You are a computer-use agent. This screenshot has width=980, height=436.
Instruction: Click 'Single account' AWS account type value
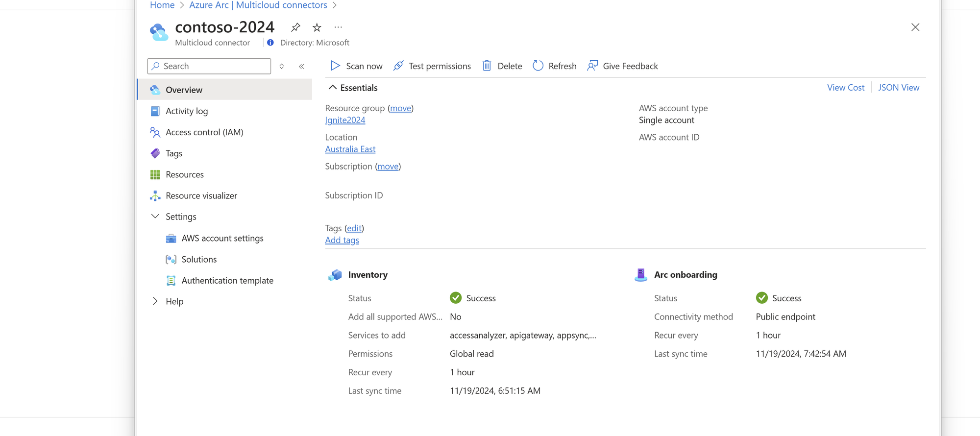pos(666,120)
